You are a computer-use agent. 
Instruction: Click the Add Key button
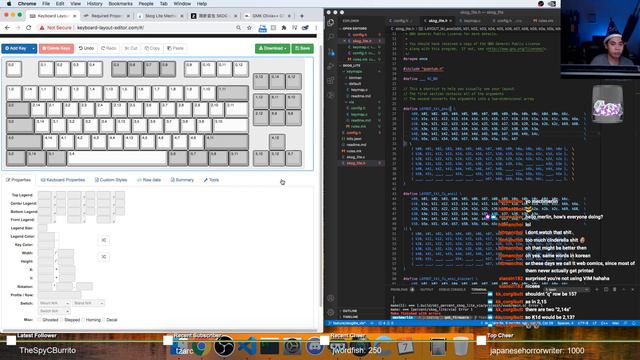point(16,49)
